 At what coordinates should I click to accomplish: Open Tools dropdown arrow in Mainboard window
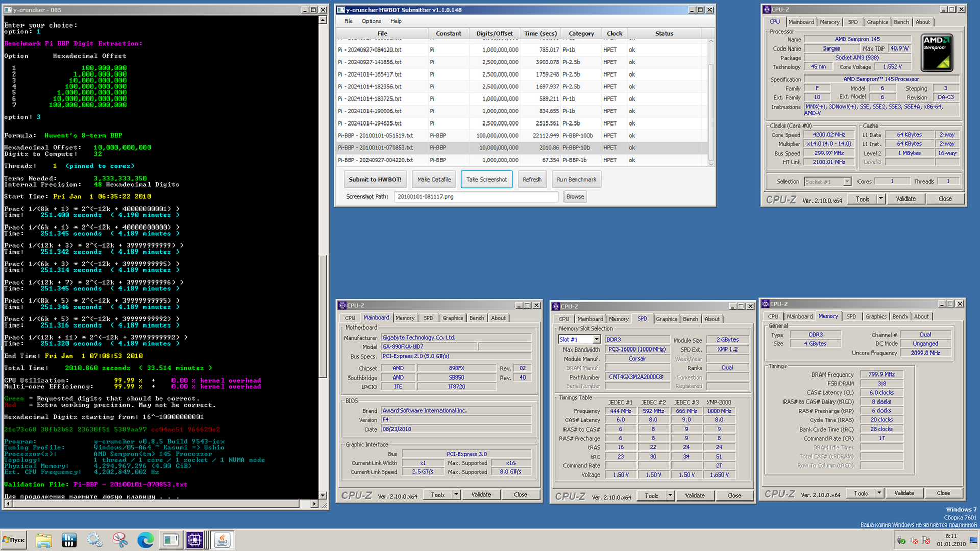click(x=456, y=495)
